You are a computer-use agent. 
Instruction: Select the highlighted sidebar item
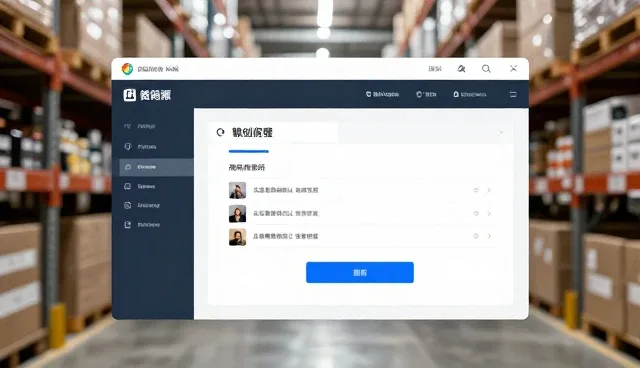pyautogui.click(x=156, y=167)
